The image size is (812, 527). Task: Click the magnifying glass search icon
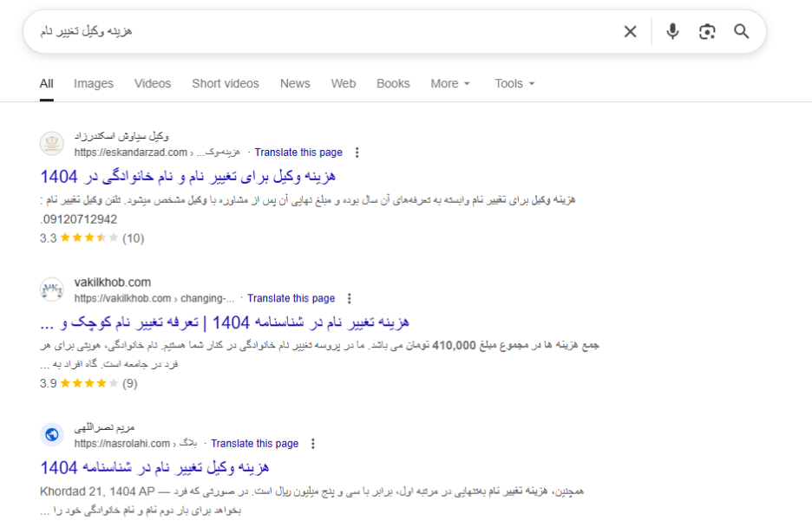741,32
